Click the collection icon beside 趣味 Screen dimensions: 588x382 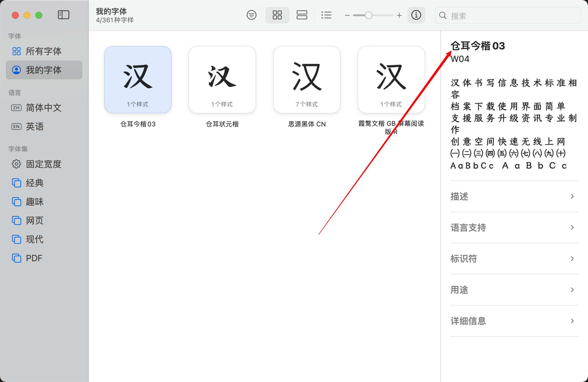tap(16, 202)
